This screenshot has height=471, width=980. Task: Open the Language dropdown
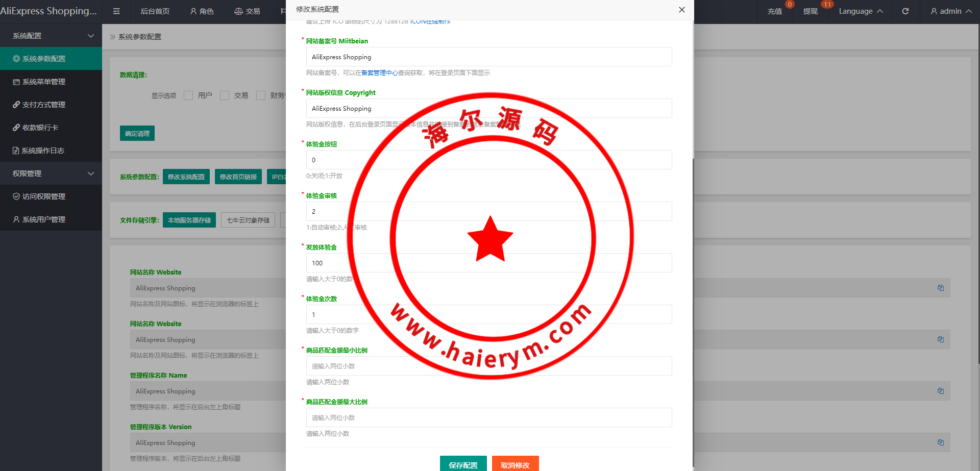coord(861,11)
